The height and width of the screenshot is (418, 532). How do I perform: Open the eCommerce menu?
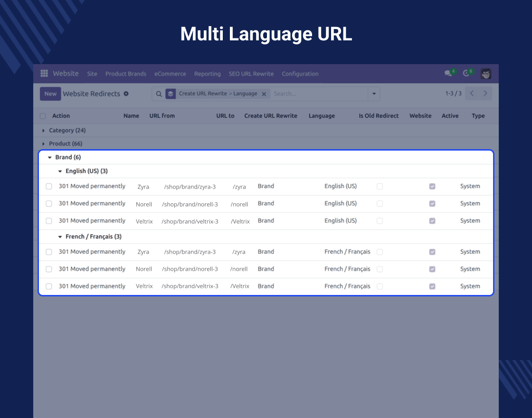[170, 74]
